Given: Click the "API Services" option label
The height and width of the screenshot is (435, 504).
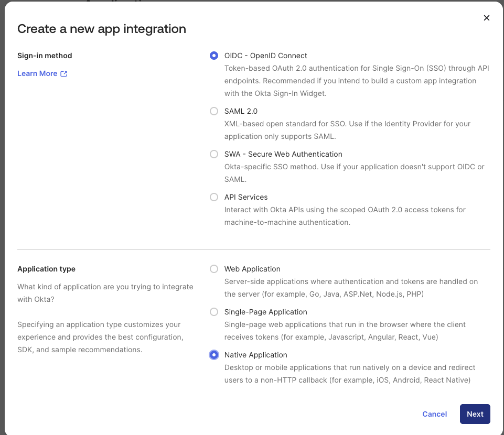Looking at the screenshot, I should coord(246,197).
